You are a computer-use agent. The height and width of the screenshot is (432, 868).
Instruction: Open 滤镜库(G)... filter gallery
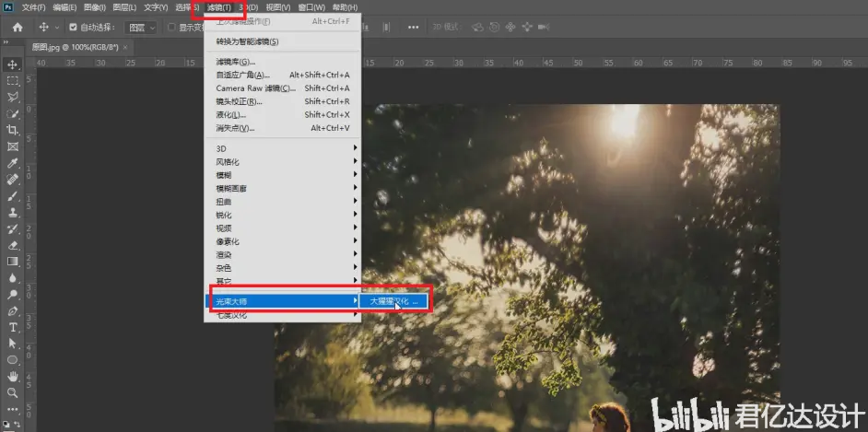click(282, 62)
